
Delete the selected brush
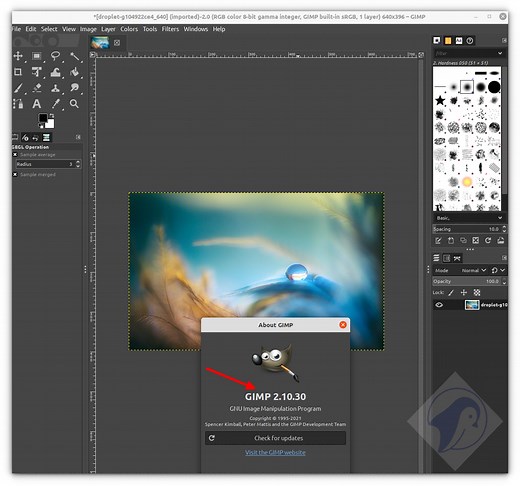tap(476, 241)
